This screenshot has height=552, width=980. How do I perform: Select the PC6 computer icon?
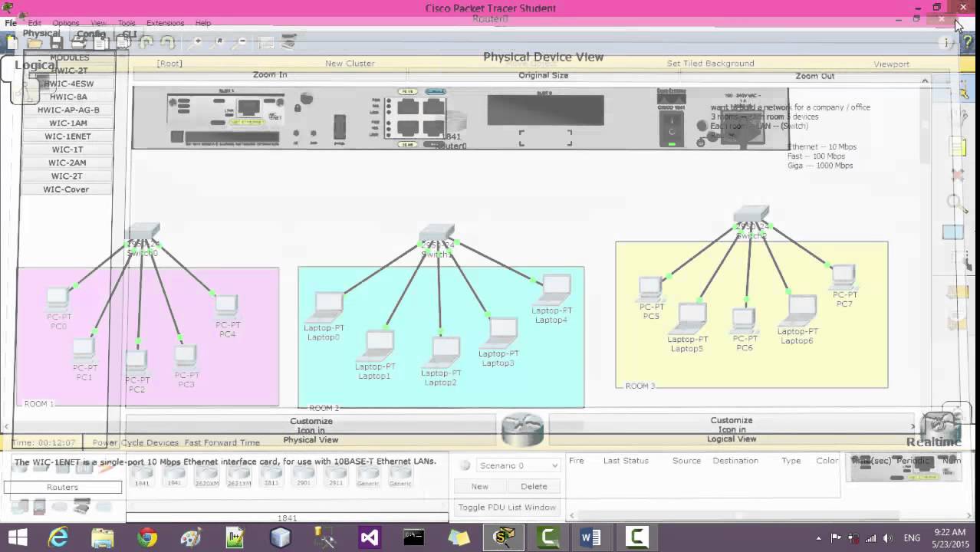point(744,319)
